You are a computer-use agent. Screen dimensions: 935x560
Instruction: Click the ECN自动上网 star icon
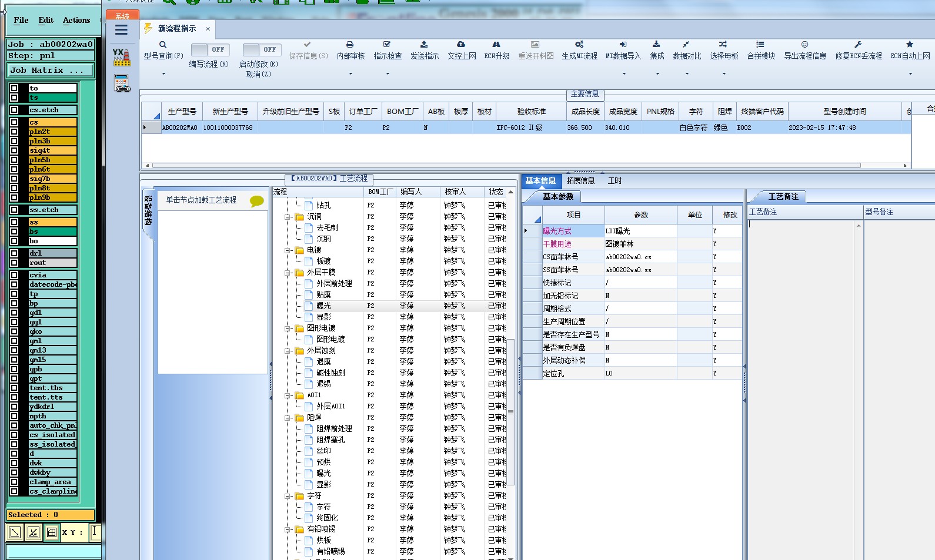click(910, 44)
